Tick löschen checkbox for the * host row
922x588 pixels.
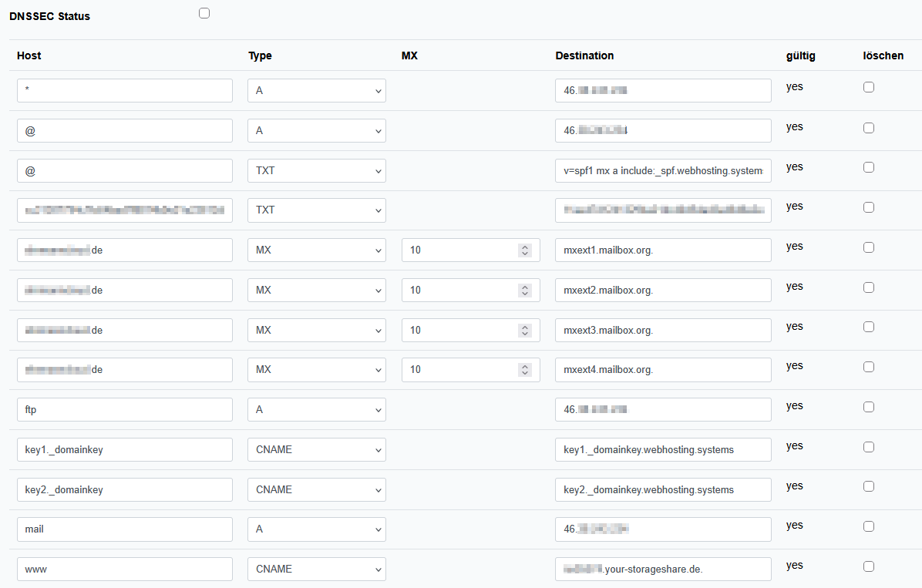[869, 87]
